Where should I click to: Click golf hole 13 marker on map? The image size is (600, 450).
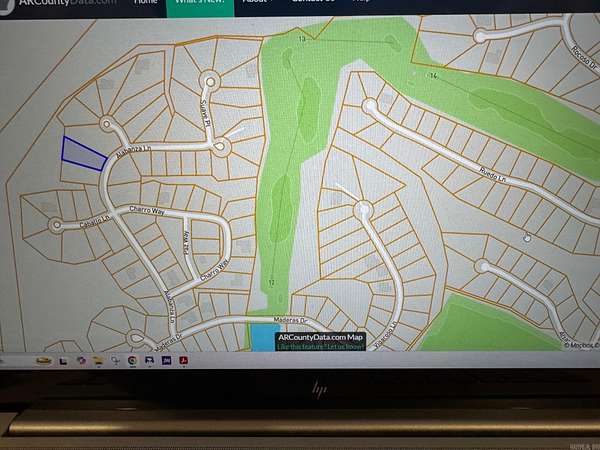(x=301, y=38)
